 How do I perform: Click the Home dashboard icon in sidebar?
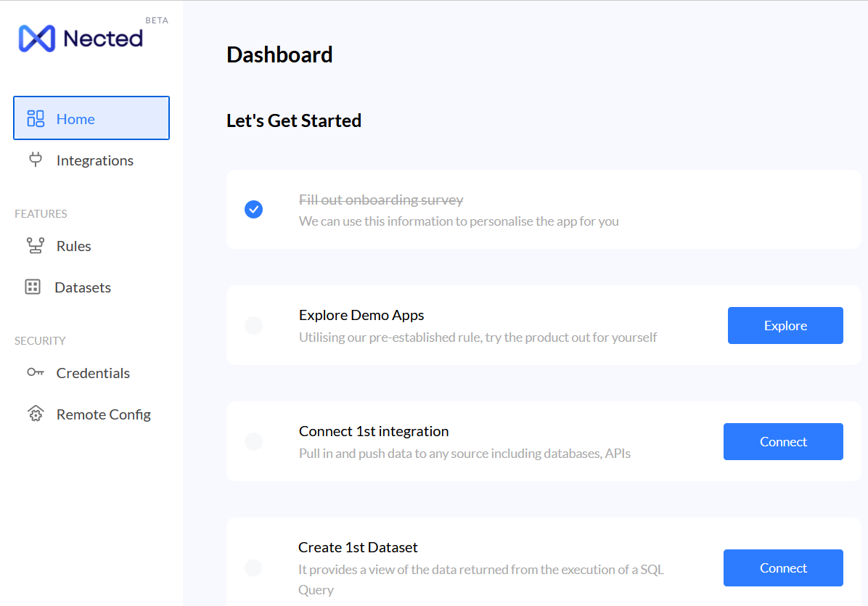36,118
